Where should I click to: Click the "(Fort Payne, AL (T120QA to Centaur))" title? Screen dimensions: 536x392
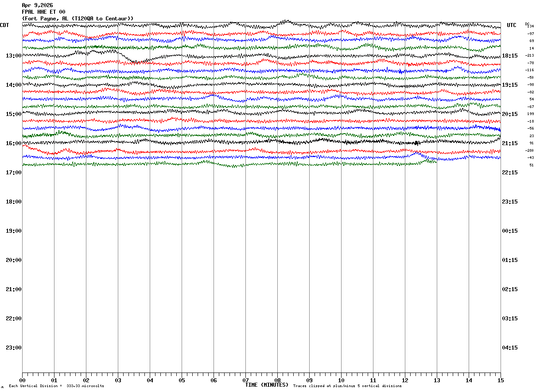78,19
